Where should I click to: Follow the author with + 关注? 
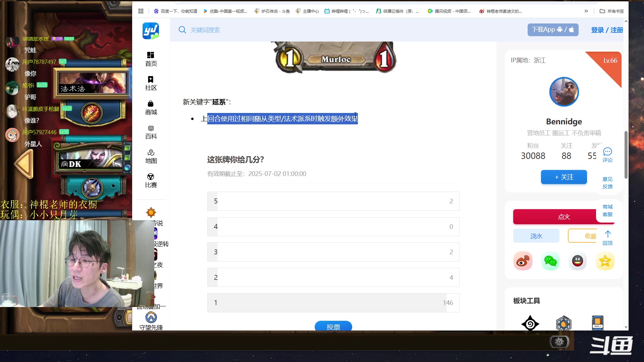pyautogui.click(x=564, y=177)
